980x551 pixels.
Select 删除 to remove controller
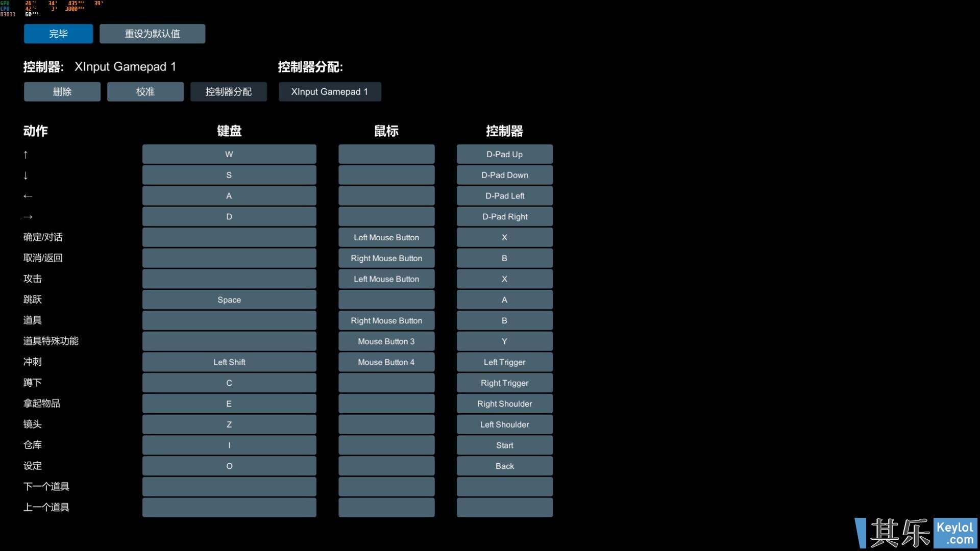(62, 91)
